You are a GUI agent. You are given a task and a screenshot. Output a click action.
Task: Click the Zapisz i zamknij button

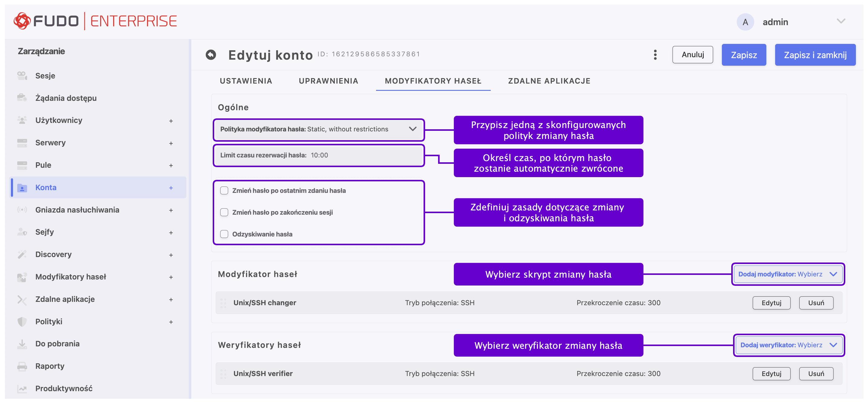tap(815, 54)
